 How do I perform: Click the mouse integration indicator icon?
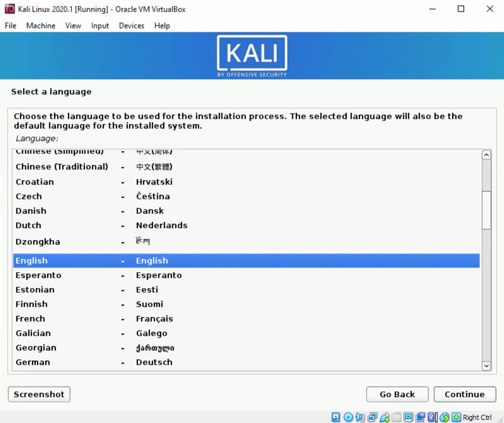445,417
